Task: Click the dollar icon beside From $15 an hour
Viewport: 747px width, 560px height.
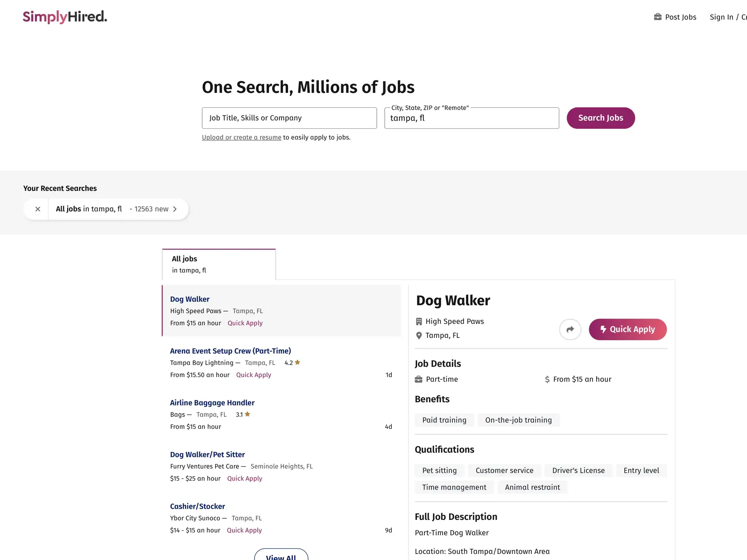Action: pos(547,379)
